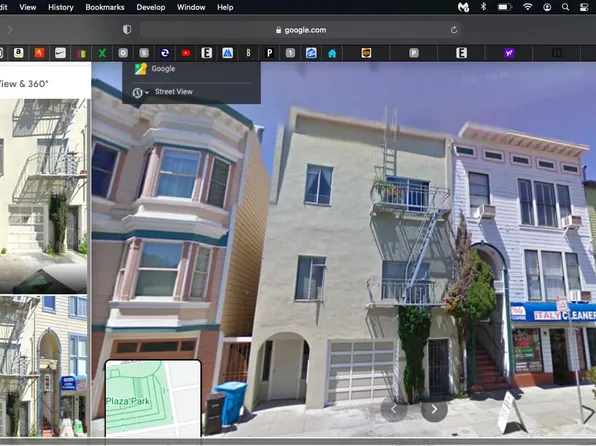Click the View & 360° heading

(x=24, y=84)
